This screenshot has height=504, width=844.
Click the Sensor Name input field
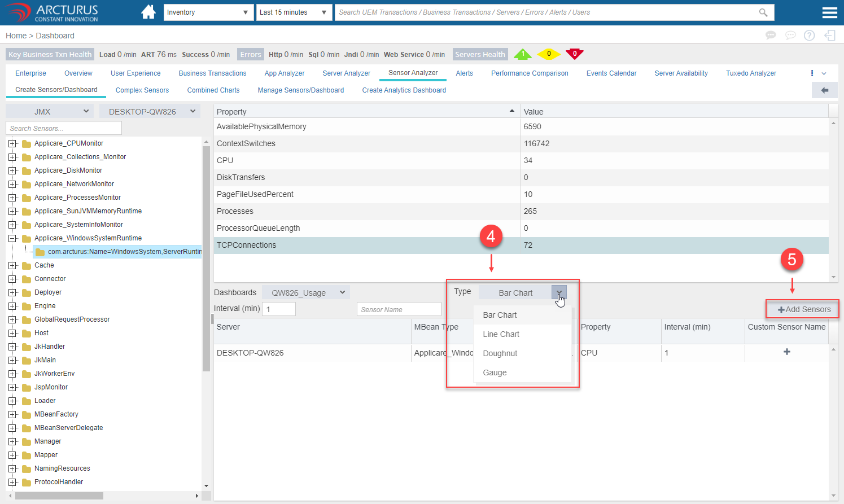click(399, 309)
